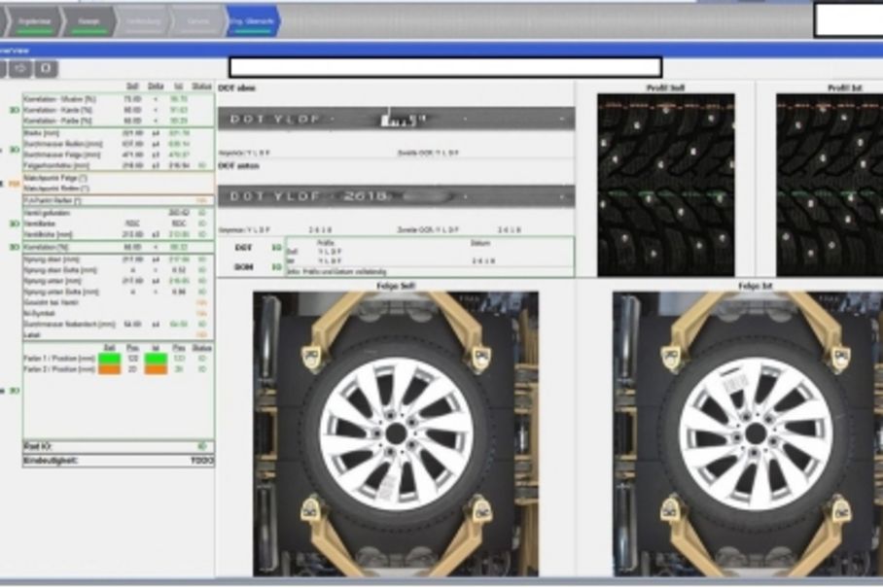Click the white box at top right
This screenshot has width=883, height=588.
pyautogui.click(x=847, y=20)
